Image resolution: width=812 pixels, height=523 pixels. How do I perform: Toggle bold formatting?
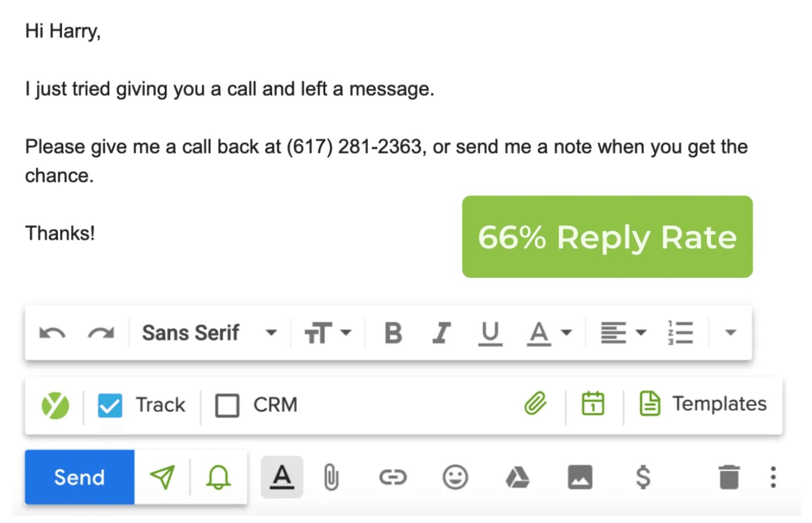(x=393, y=332)
